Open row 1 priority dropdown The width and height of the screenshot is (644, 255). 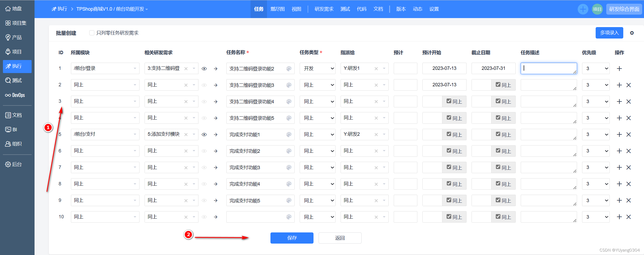tap(596, 69)
